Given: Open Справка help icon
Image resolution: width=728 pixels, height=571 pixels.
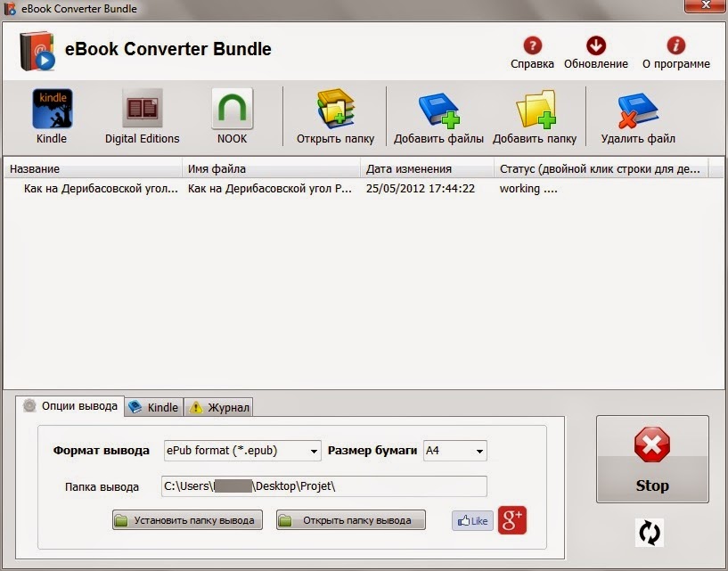Looking at the screenshot, I should [x=532, y=45].
